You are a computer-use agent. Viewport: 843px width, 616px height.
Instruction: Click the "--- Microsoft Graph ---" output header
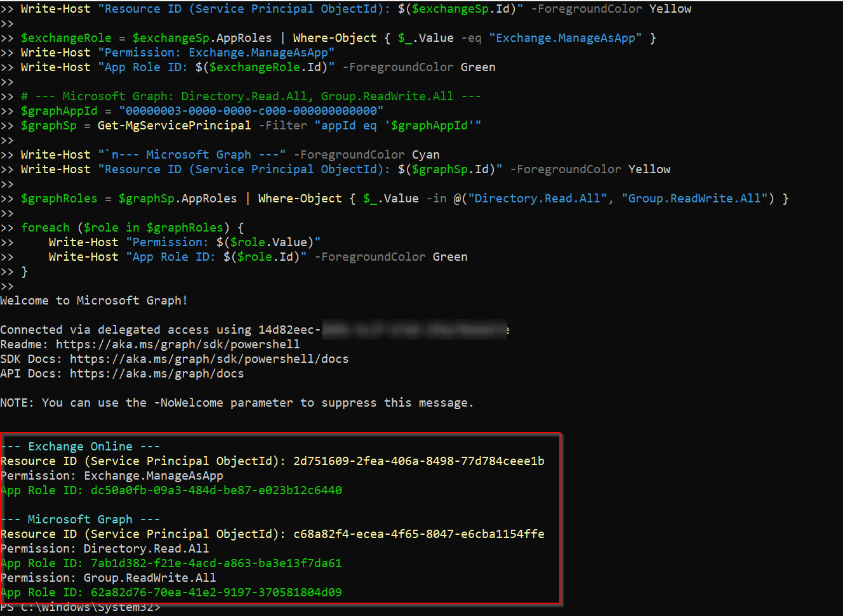[x=80, y=520]
